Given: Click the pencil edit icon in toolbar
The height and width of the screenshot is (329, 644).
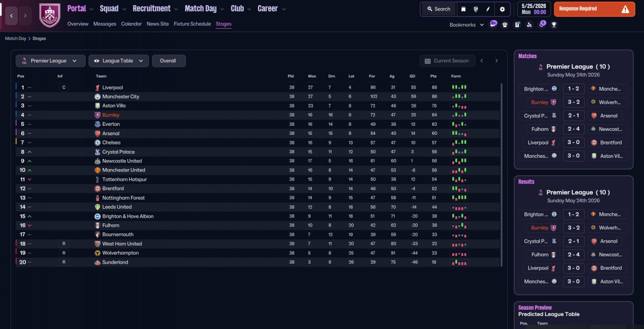Looking at the screenshot, I should pos(488,9).
